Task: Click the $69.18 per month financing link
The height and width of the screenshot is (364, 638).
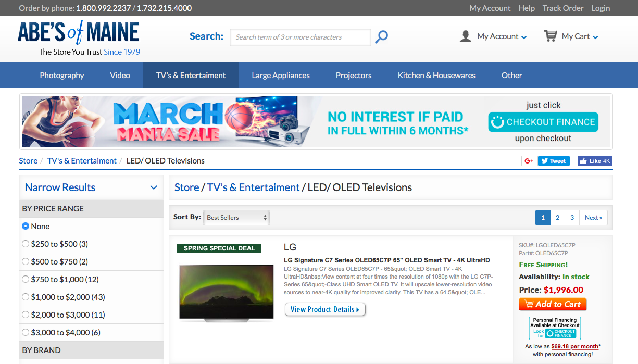Action: coord(574,346)
